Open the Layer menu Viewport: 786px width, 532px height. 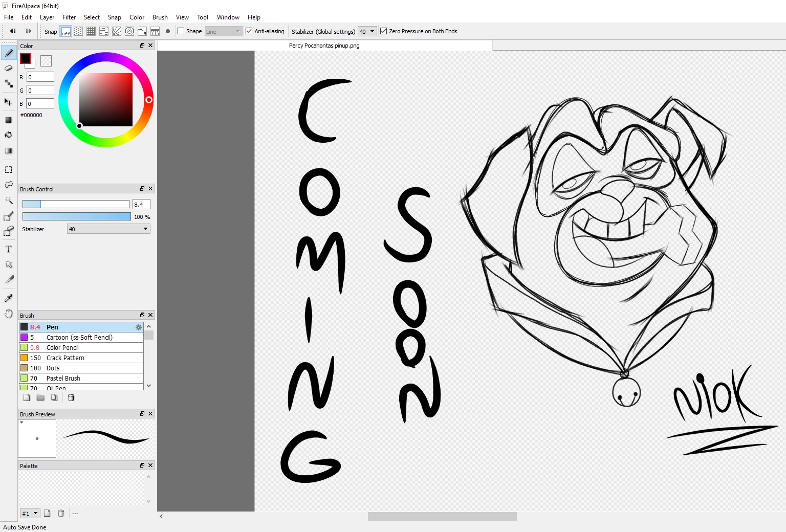47,17
